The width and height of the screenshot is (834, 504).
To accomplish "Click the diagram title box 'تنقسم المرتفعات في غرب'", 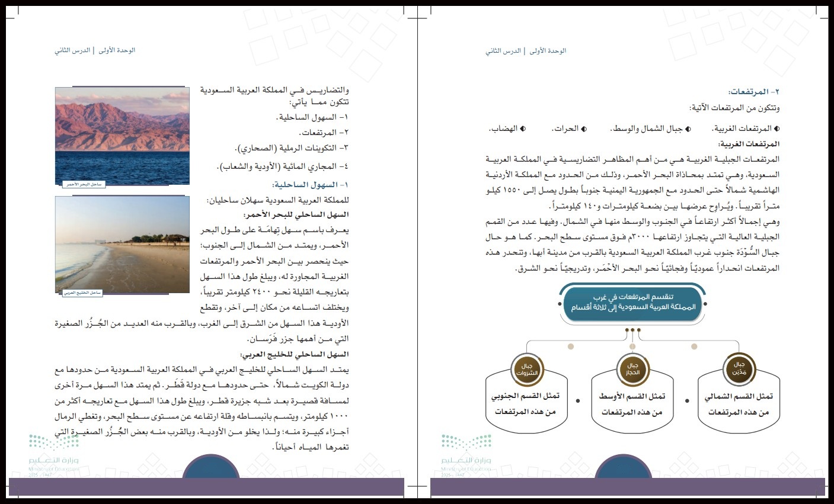I will 632,303.
